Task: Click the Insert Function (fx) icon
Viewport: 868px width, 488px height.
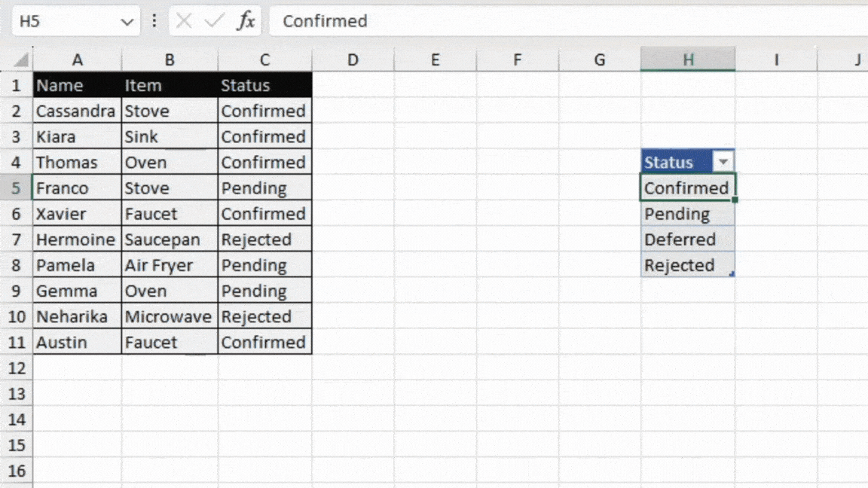Action: point(249,21)
